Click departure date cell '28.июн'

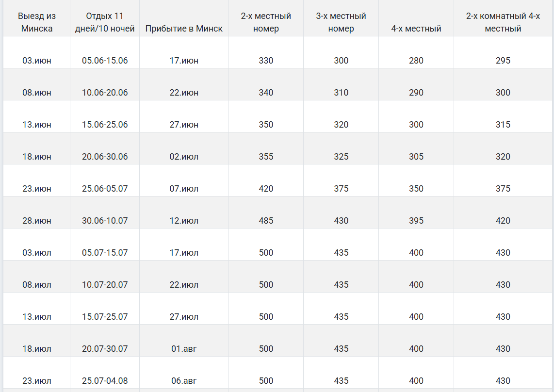[37, 221]
